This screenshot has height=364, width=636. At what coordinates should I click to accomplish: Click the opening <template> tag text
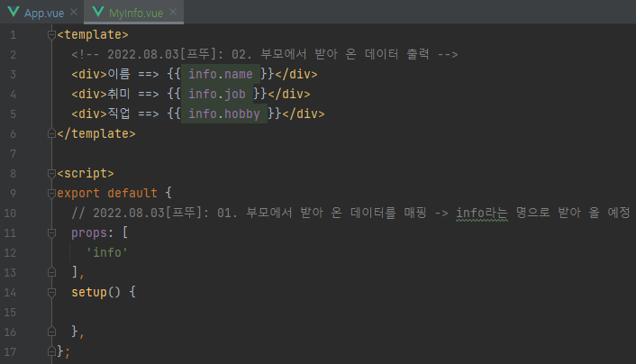(x=93, y=34)
